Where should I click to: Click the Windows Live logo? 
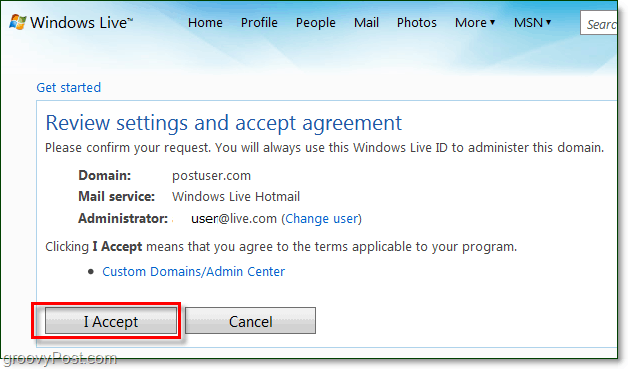(71, 22)
